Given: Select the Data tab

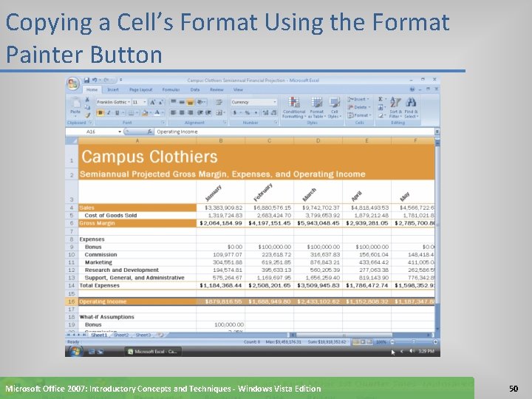Looking at the screenshot, I should tap(195, 90).
